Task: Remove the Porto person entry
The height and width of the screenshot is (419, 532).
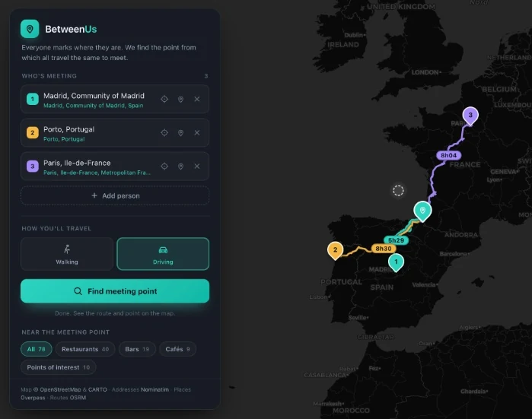Action: pyautogui.click(x=197, y=132)
